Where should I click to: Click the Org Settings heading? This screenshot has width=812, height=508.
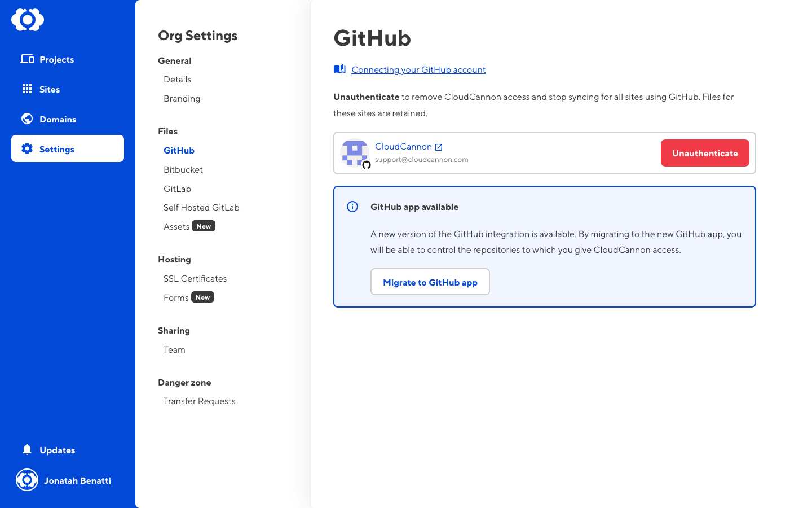pyautogui.click(x=198, y=36)
